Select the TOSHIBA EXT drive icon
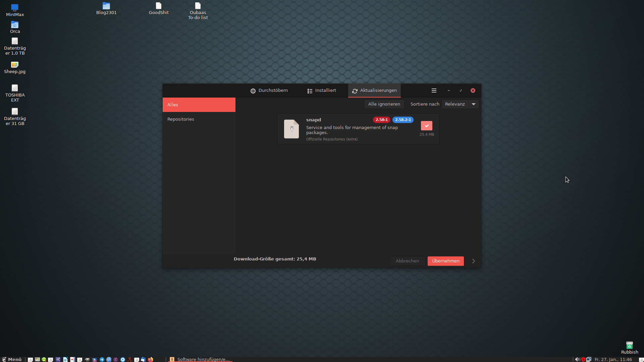This screenshot has width=644, height=362. [15, 93]
